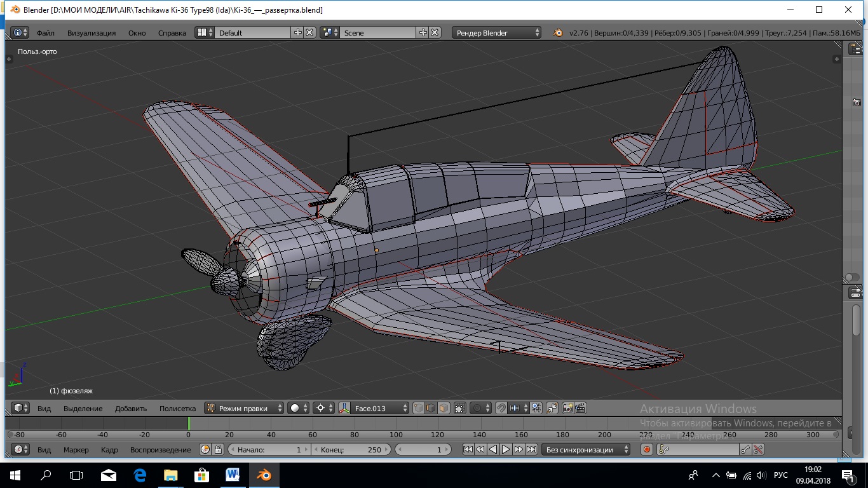This screenshot has height=488, width=868.
Task: Open the Рендер Blender engine dropdown
Action: tap(496, 33)
